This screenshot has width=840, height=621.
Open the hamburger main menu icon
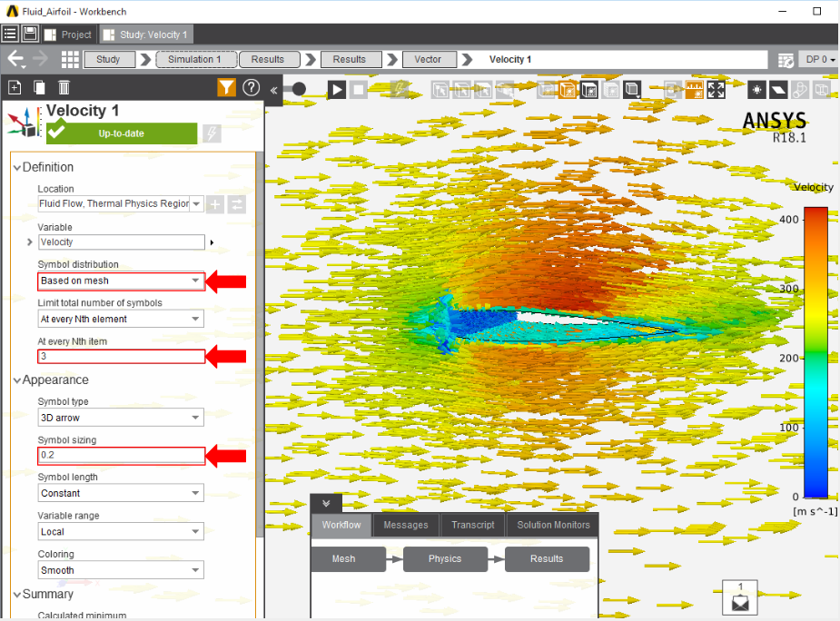click(10, 34)
